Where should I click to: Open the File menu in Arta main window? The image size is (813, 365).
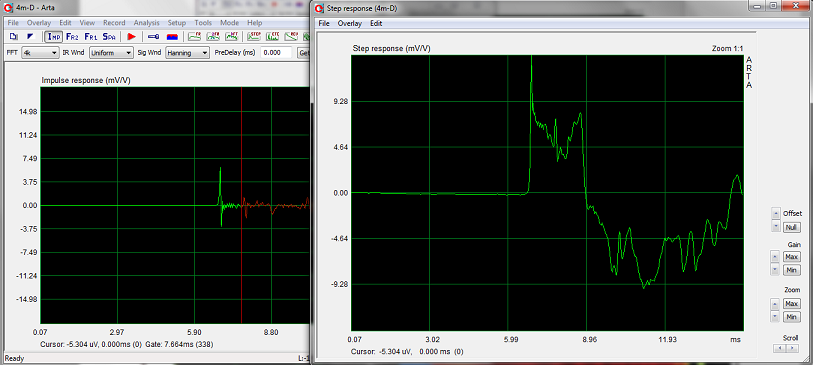[x=13, y=23]
